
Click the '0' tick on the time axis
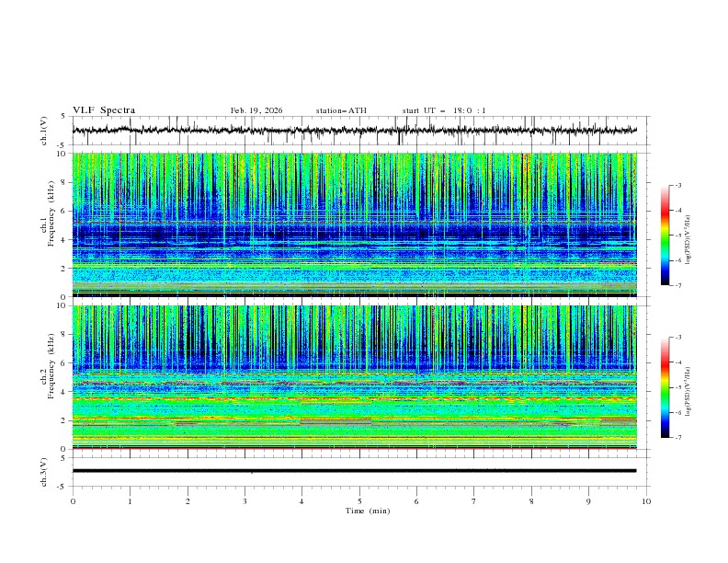point(73,501)
